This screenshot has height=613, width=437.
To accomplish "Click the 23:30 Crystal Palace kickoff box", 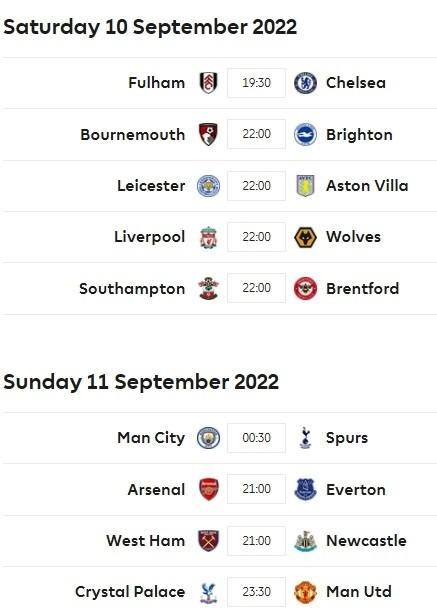I will (256, 592).
